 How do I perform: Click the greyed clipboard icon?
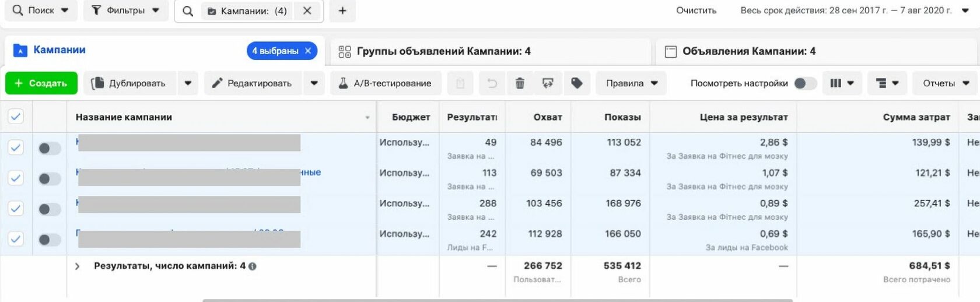point(460,83)
